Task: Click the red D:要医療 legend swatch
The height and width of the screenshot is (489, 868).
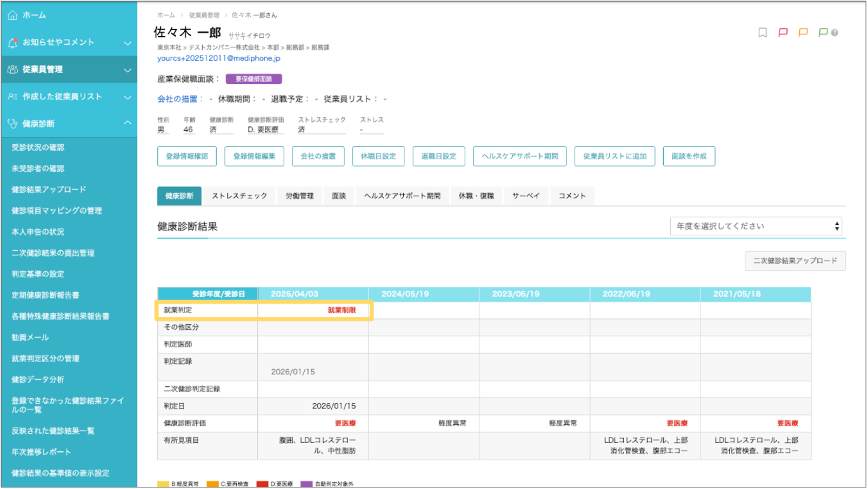Action: click(263, 484)
